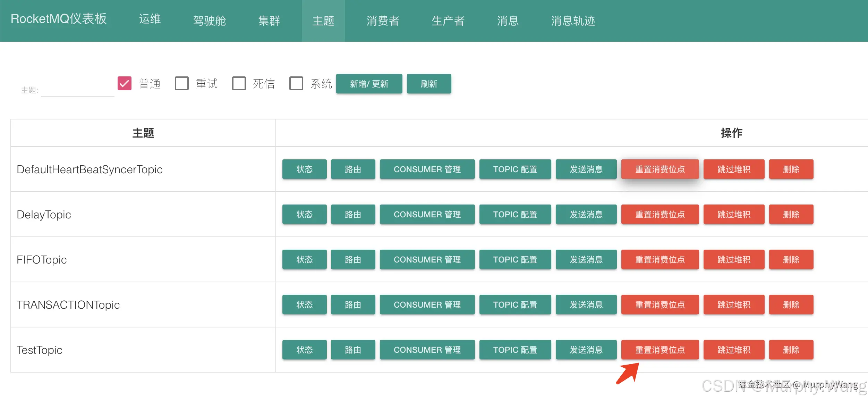Viewport: 868px width, 400px height.
Task: Enable the 系统 topic filter checkbox
Action: pyautogui.click(x=296, y=83)
